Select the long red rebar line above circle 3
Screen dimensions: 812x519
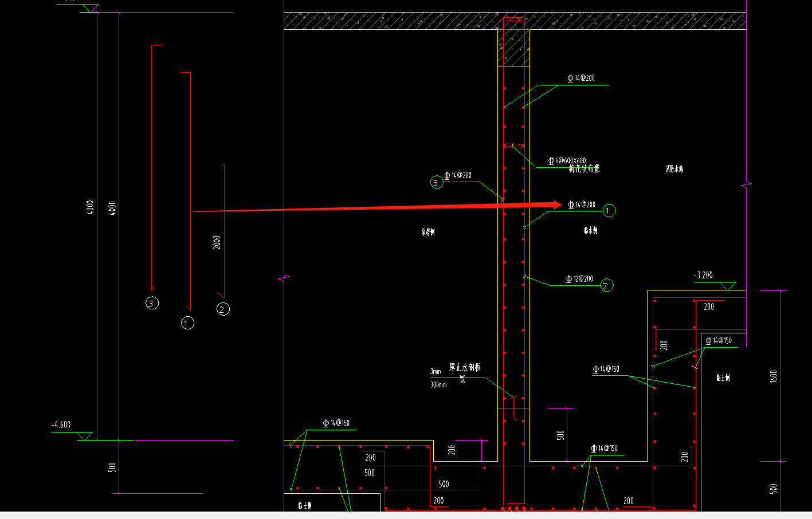point(152,167)
